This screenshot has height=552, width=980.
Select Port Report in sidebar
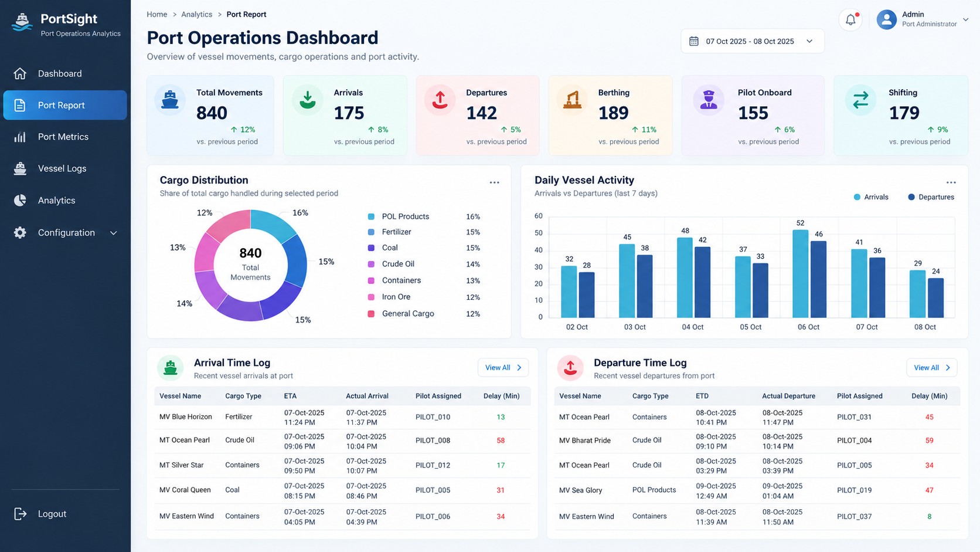(65, 105)
